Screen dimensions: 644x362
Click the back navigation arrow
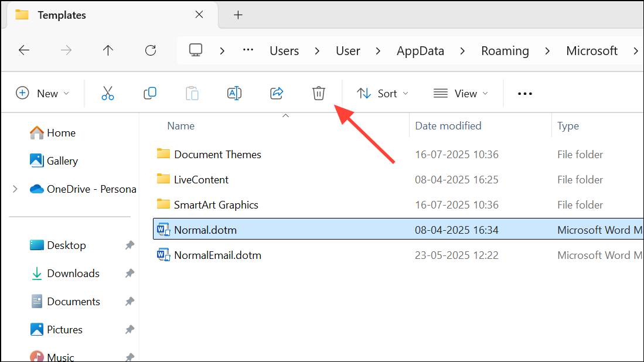pyautogui.click(x=23, y=50)
